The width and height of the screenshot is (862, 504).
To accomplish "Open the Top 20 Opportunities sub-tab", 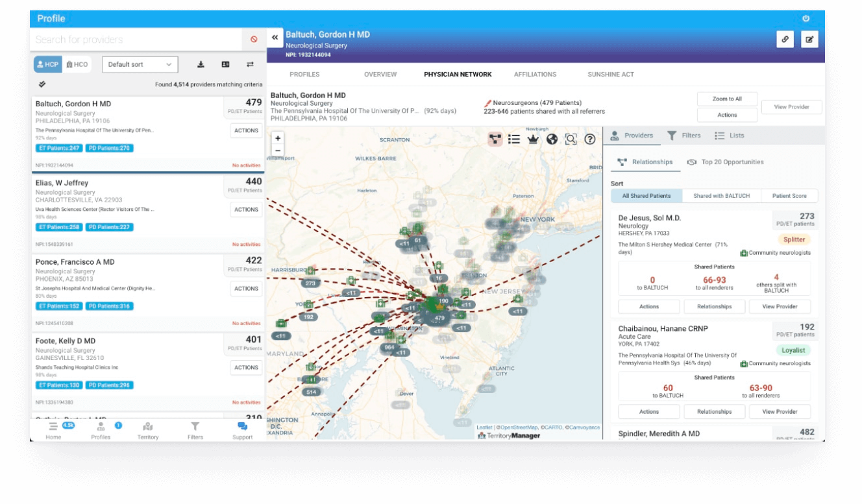I will pyautogui.click(x=726, y=162).
